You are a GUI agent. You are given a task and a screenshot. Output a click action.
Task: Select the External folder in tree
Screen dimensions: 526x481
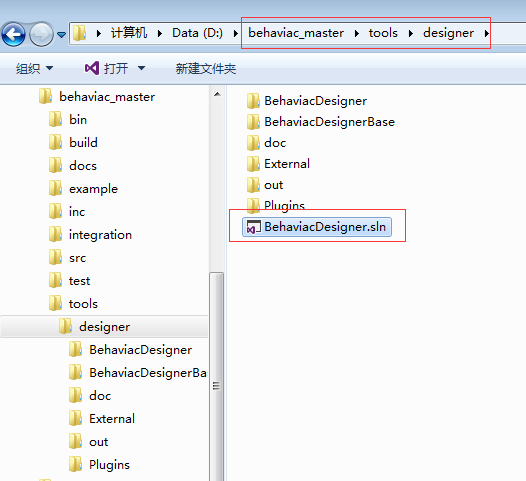(112, 419)
